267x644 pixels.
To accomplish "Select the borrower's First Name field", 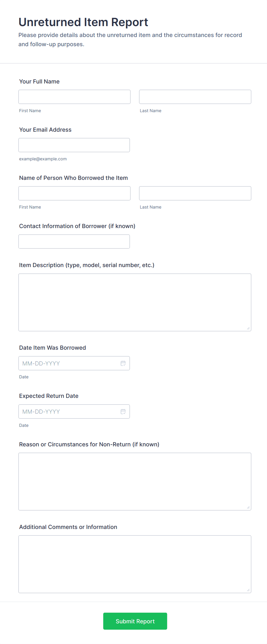I will (74, 193).
